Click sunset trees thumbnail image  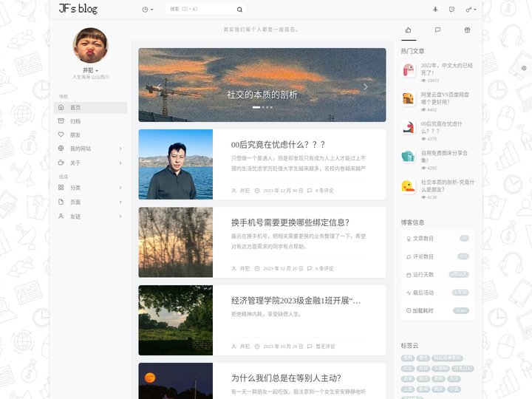[175, 242]
